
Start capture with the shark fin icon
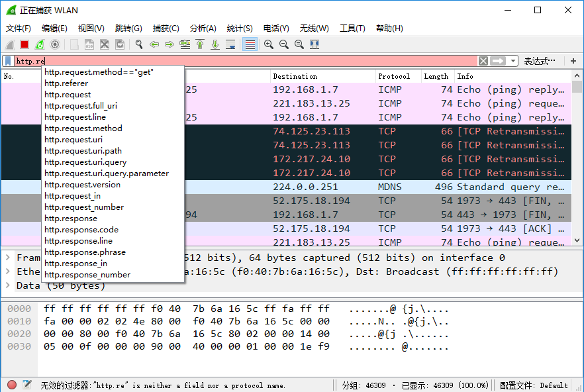(x=10, y=45)
